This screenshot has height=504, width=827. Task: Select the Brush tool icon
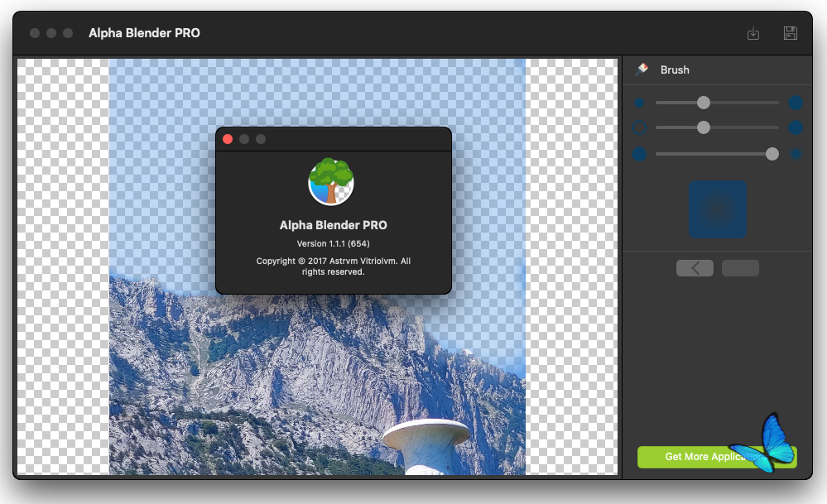coord(642,70)
